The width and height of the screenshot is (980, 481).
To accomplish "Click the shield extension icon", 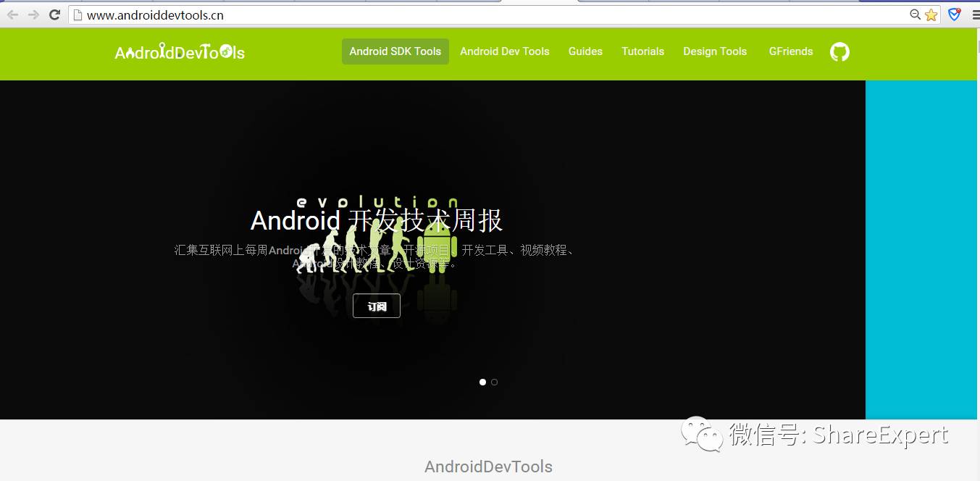I will point(955,14).
